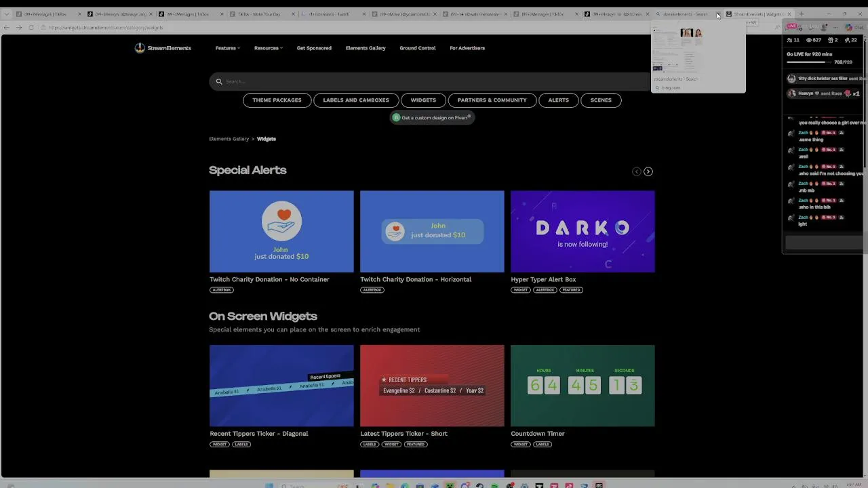The height and width of the screenshot is (488, 868).
Task: Open For Advertisers nav item
Action: tap(467, 48)
